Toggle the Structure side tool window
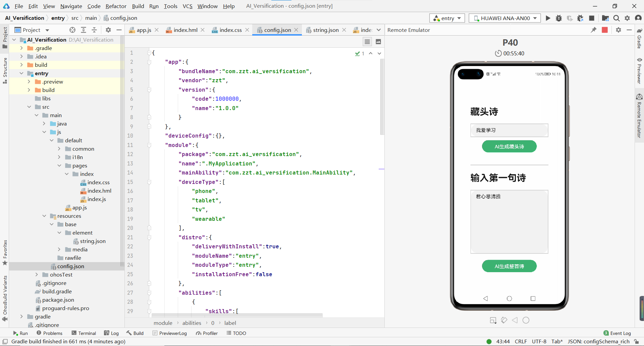The width and height of the screenshot is (644, 346). click(5, 71)
